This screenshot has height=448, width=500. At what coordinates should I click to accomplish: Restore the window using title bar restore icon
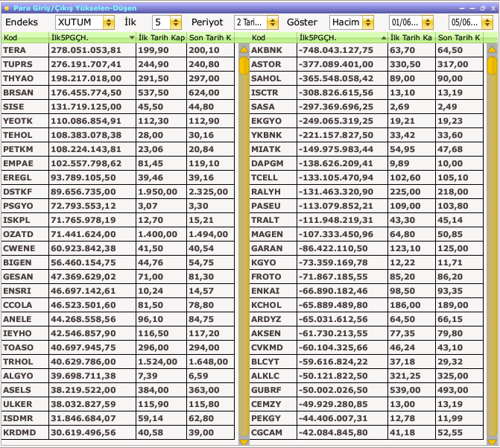tap(482, 8)
